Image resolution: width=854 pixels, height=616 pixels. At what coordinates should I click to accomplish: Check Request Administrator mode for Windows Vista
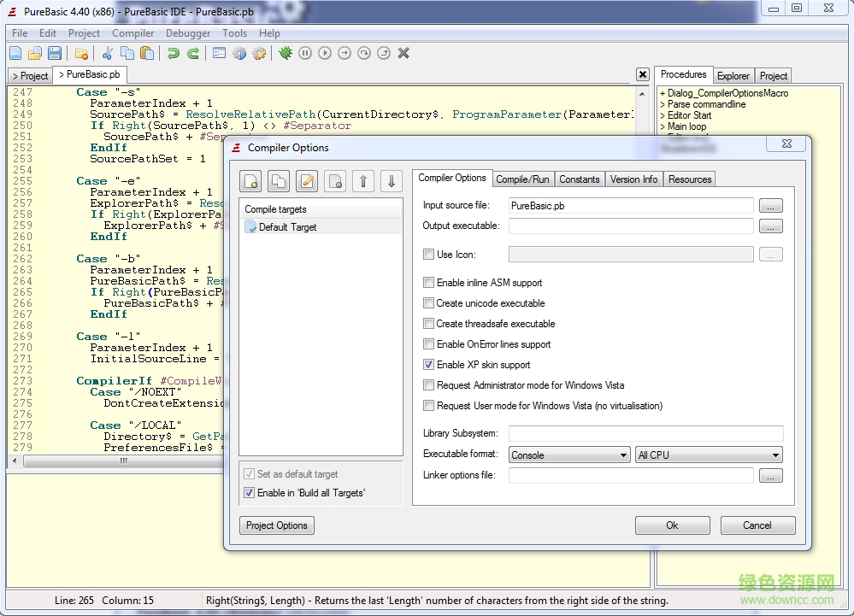coord(429,385)
